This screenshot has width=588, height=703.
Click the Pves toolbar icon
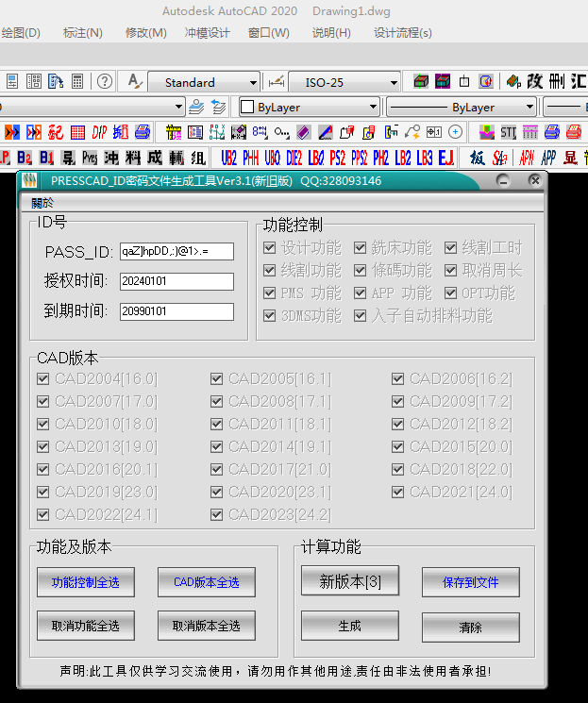tap(90, 158)
